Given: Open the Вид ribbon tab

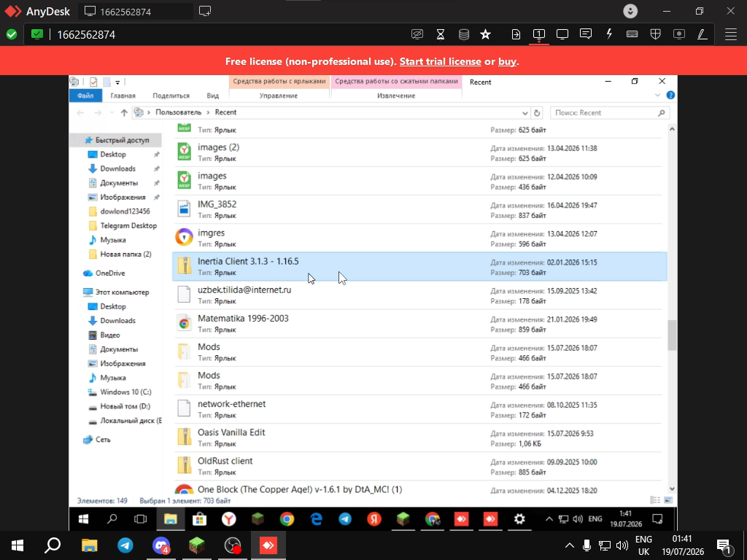Looking at the screenshot, I should click(212, 96).
